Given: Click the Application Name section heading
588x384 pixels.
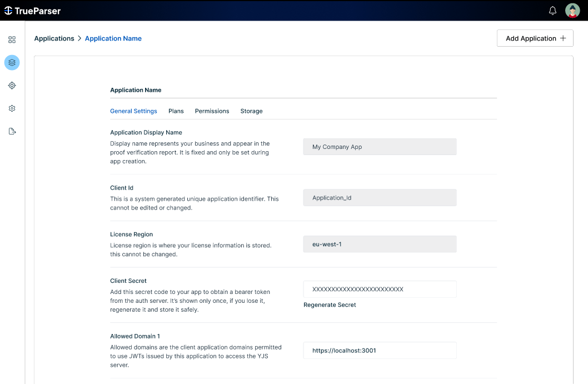Looking at the screenshot, I should coord(136,90).
